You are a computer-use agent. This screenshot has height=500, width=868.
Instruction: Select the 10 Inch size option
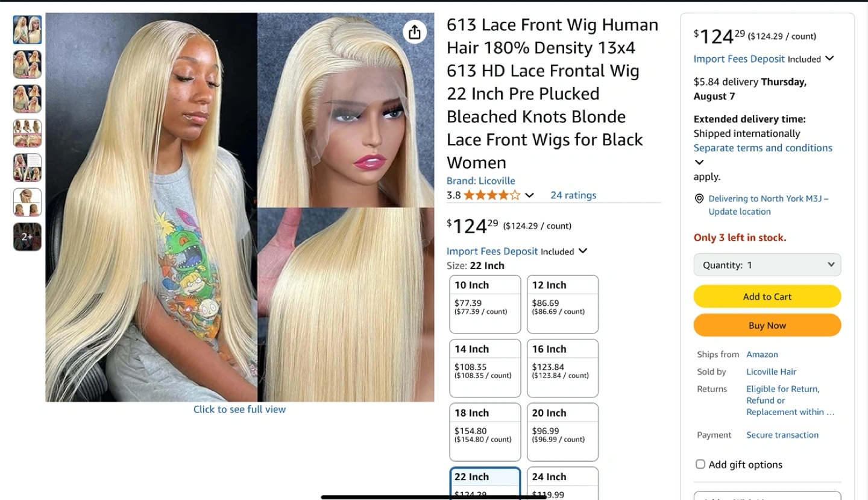pos(485,304)
